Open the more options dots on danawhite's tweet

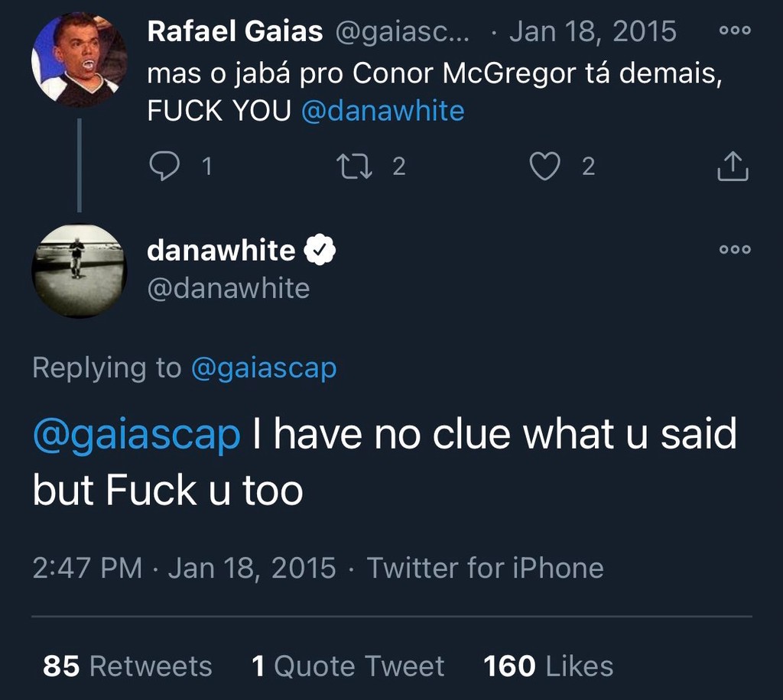click(x=735, y=249)
